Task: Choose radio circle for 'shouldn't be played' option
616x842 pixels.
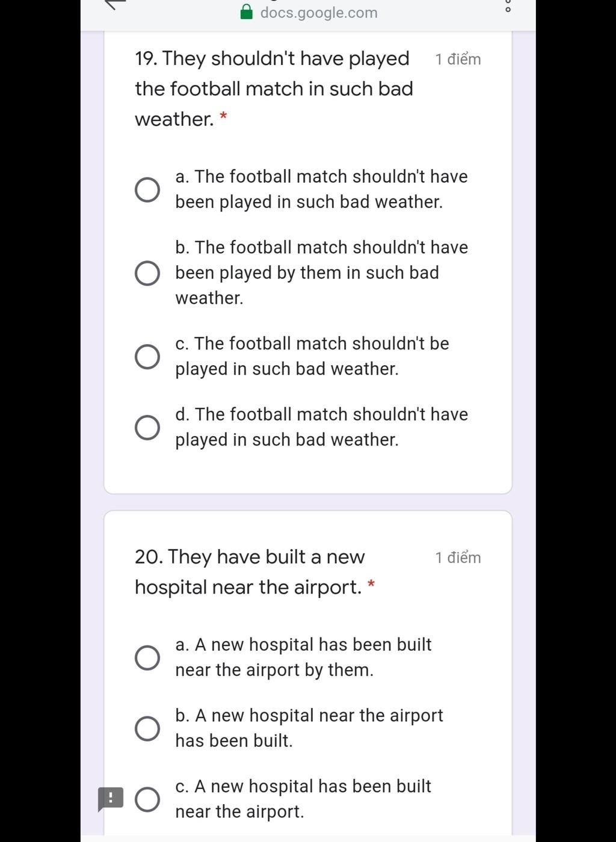Action: [147, 356]
